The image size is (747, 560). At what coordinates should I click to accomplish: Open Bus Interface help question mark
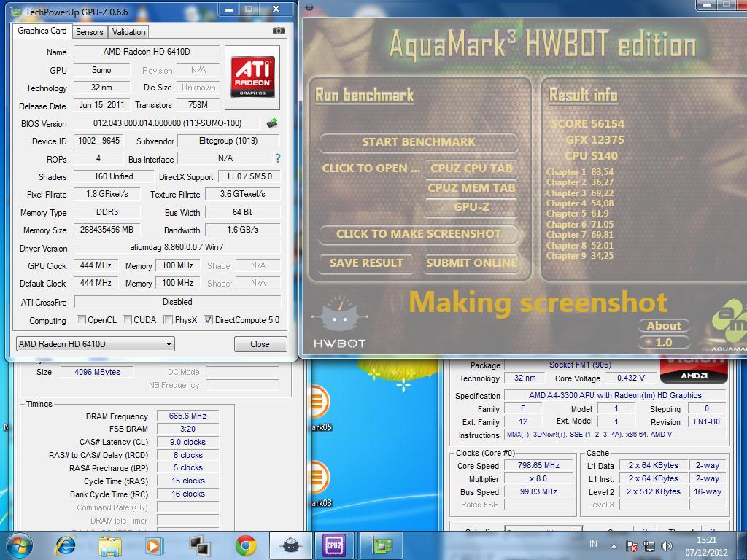pyautogui.click(x=278, y=158)
